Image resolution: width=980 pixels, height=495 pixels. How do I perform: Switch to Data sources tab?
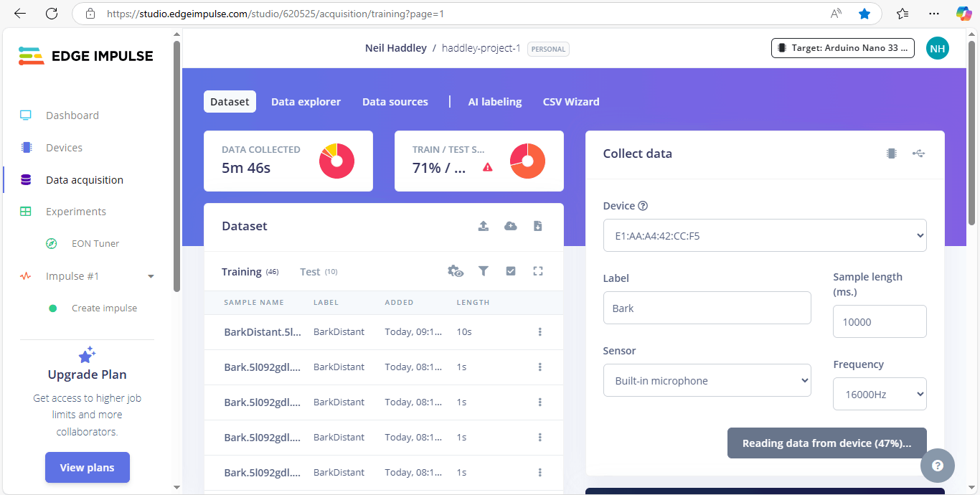coord(395,102)
